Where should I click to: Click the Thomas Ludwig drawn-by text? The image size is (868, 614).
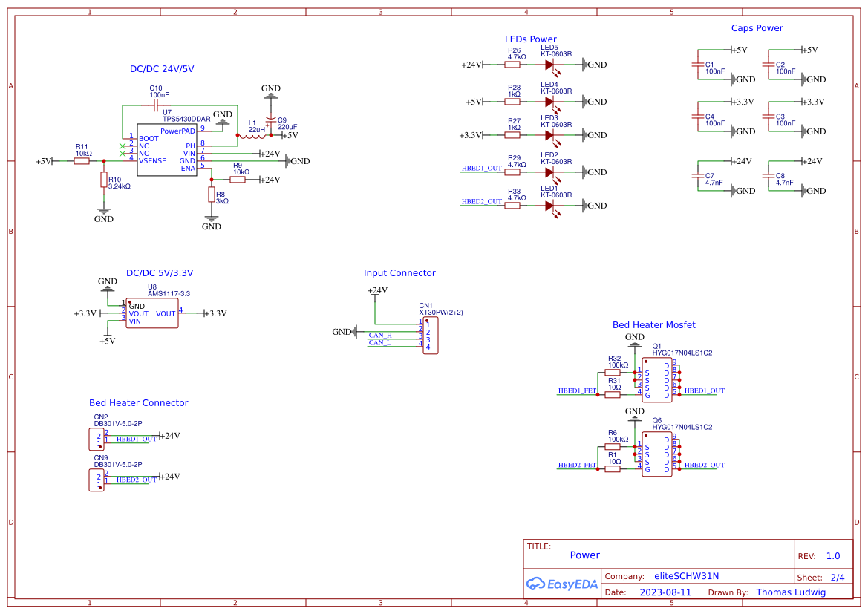(x=792, y=592)
